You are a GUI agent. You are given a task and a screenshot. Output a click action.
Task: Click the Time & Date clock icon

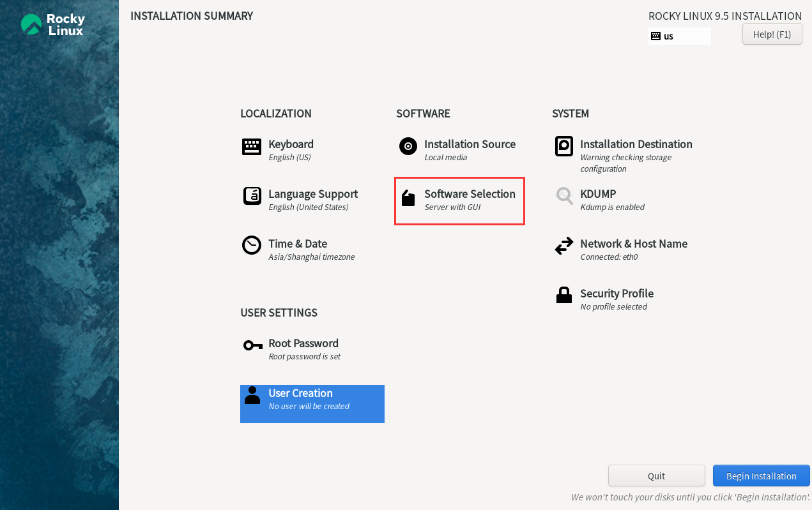pos(252,245)
